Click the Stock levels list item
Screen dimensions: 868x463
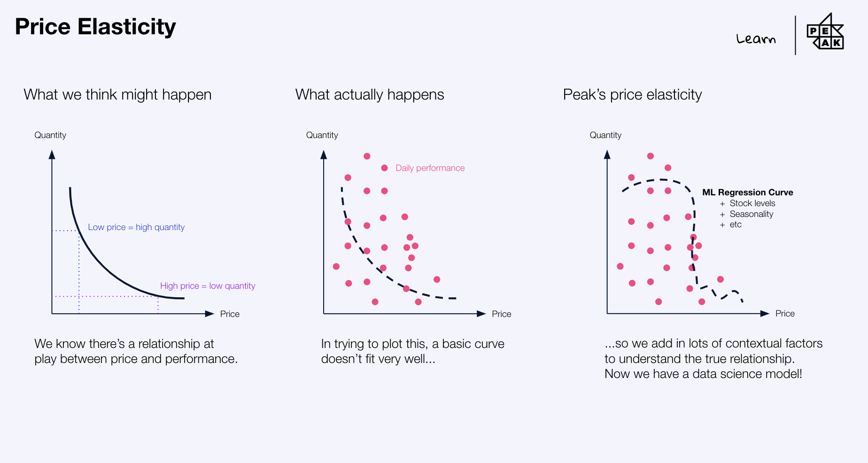[752, 203]
